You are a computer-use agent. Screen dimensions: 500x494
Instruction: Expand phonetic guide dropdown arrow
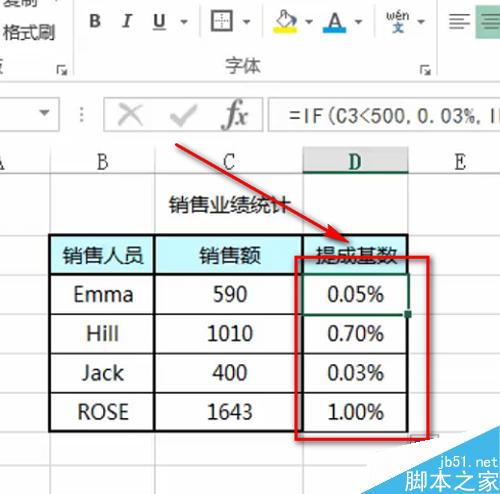(x=421, y=22)
